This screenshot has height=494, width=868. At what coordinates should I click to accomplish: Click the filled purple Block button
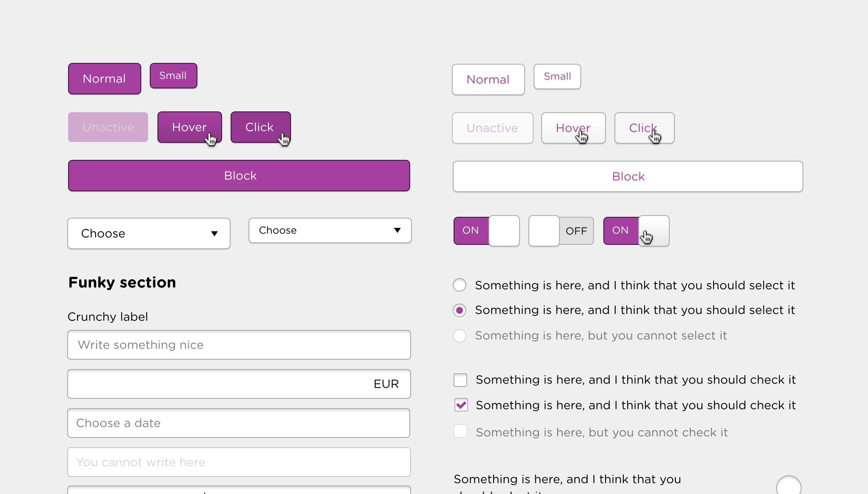[239, 176]
